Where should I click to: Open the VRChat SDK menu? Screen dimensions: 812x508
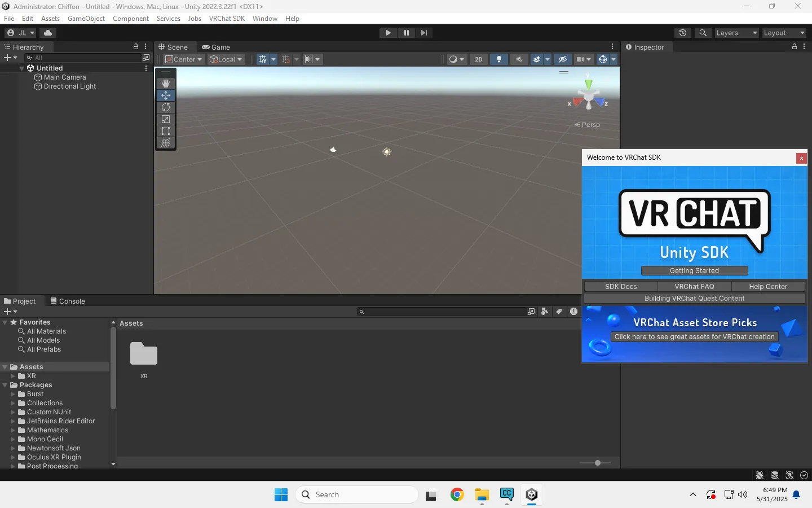(x=227, y=19)
